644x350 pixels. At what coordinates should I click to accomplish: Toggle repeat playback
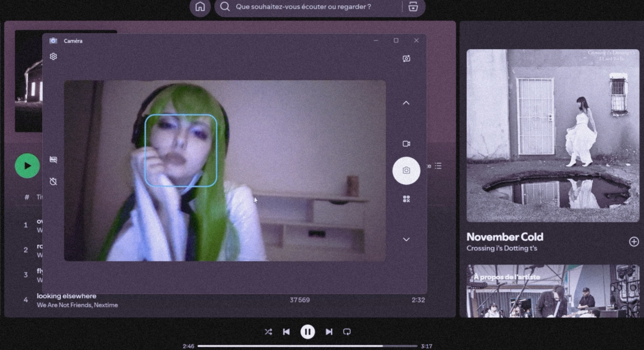coord(347,332)
